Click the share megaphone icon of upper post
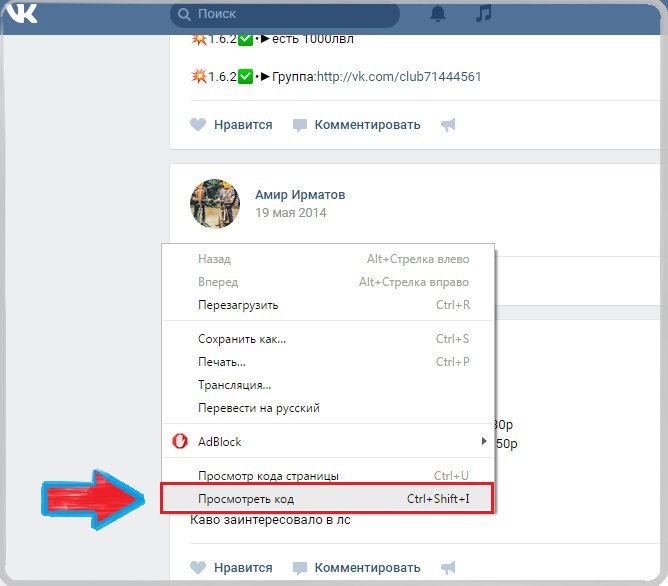668x586 pixels. coord(448,125)
